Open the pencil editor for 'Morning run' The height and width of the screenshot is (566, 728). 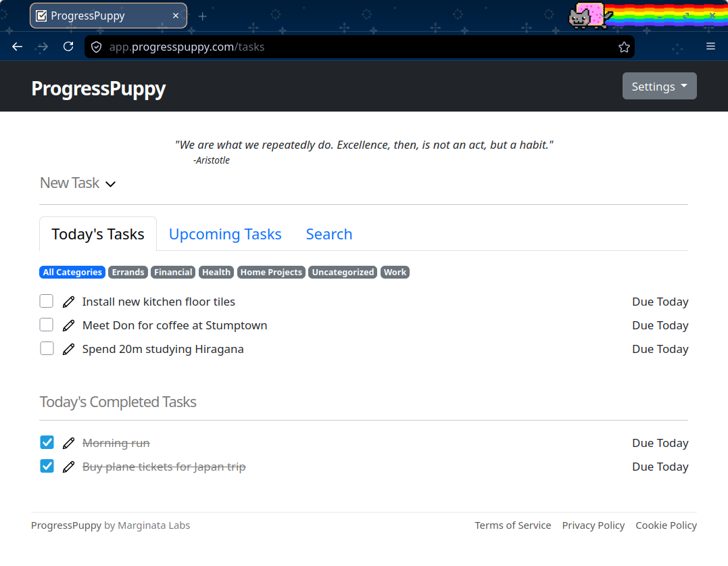pos(68,442)
